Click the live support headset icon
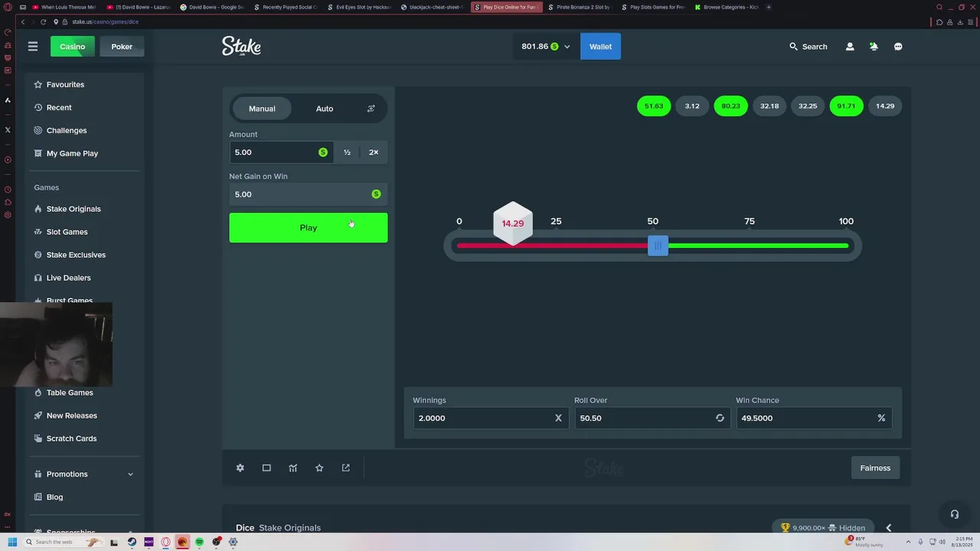Viewport: 980px width, 551px height. pos(954,514)
